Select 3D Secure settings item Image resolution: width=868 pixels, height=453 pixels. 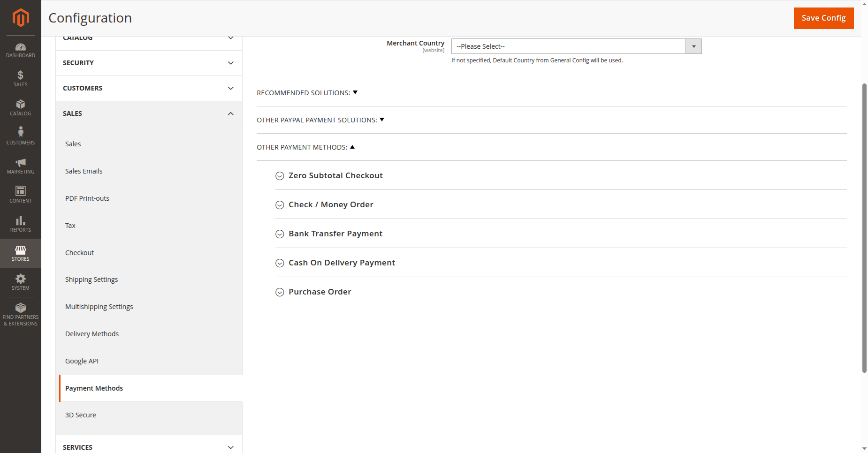click(80, 415)
